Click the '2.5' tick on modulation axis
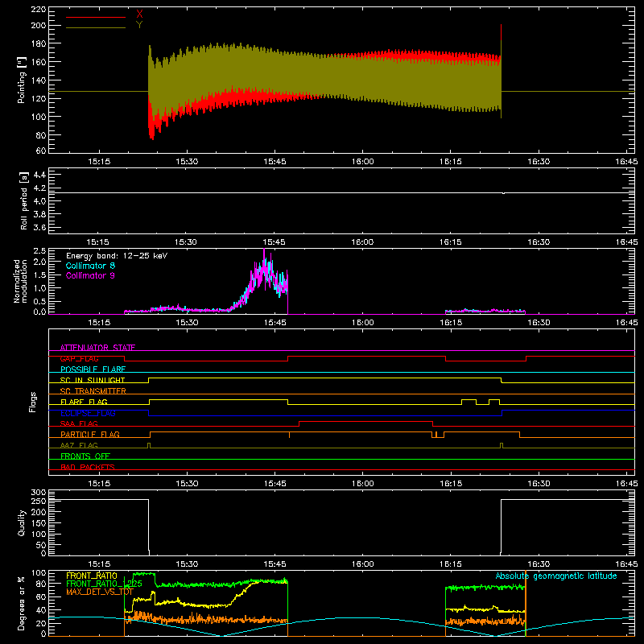 pyautogui.click(x=39, y=250)
